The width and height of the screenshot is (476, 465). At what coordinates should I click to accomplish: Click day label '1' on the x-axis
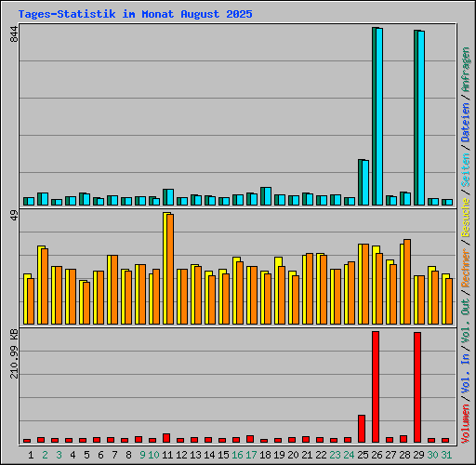pyautogui.click(x=31, y=455)
